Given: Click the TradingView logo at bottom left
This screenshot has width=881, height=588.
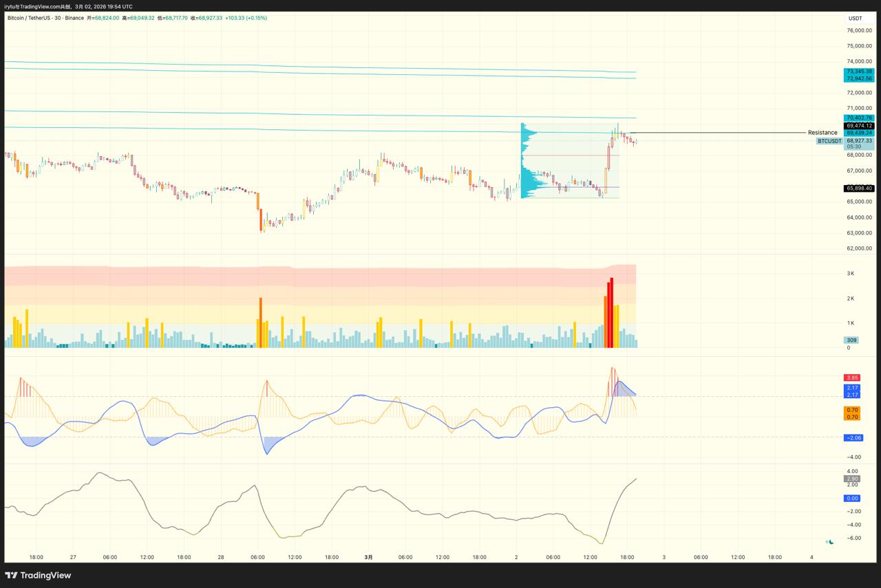Looking at the screenshot, I should 38,575.
